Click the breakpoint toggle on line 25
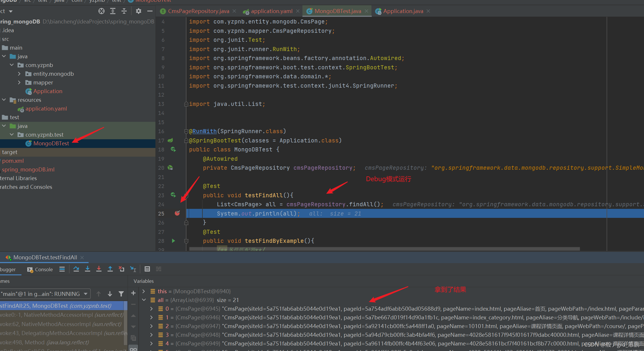This screenshot has width=644, height=351. tap(177, 213)
